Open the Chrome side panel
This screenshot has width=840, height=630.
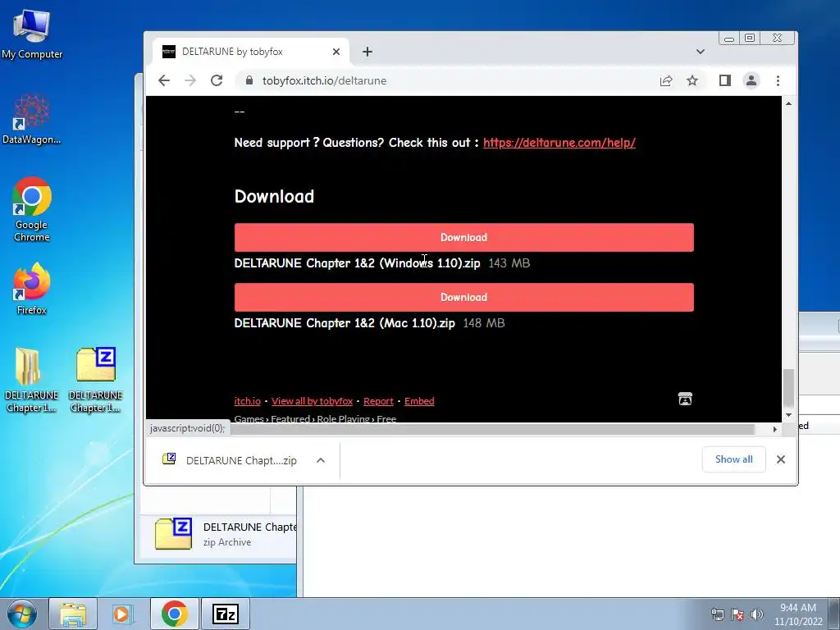725,80
